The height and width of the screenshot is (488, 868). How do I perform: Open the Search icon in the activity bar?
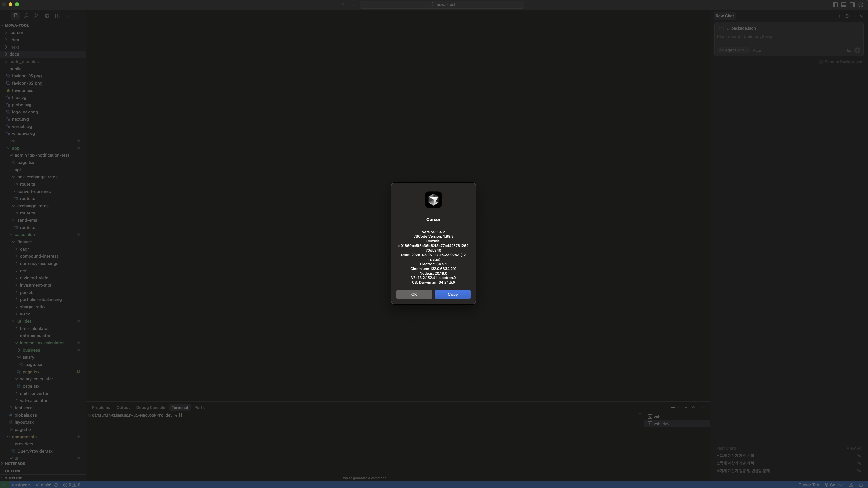(x=26, y=16)
